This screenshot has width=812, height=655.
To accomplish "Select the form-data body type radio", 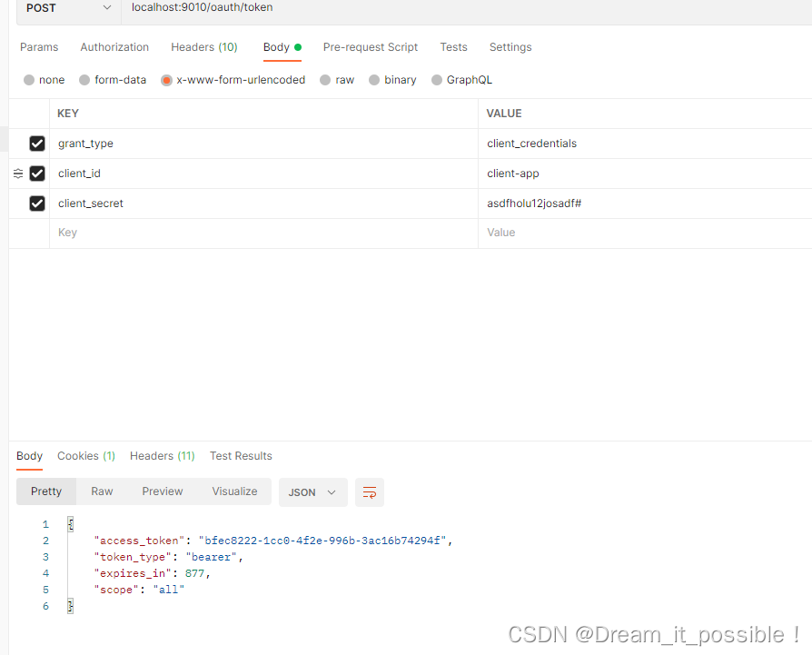I will [84, 80].
